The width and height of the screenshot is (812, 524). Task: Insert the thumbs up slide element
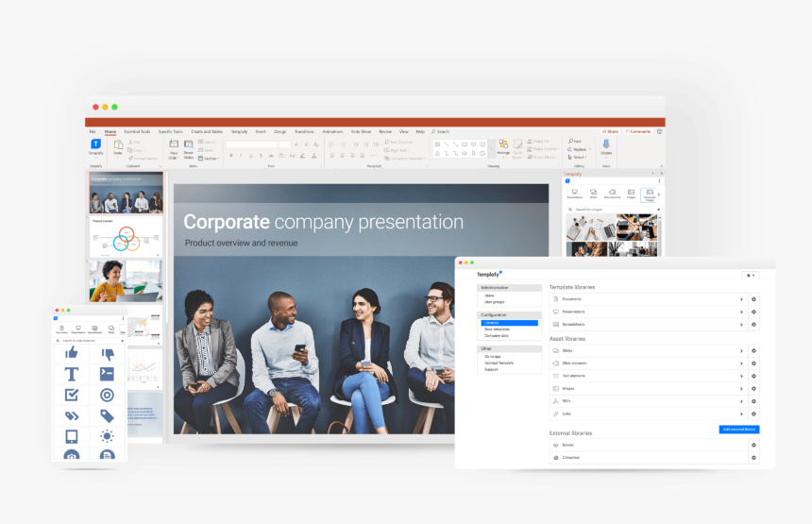coord(71,353)
